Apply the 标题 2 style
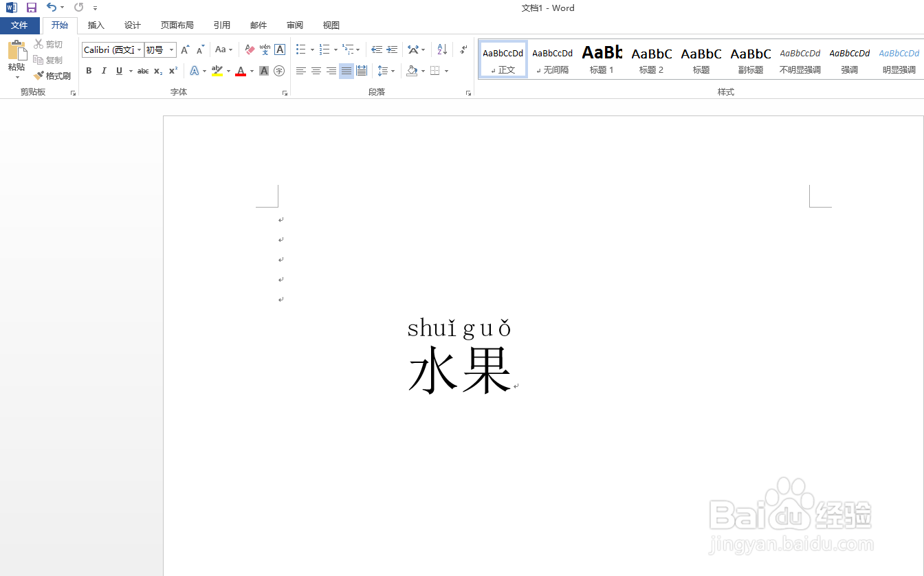 (652, 59)
